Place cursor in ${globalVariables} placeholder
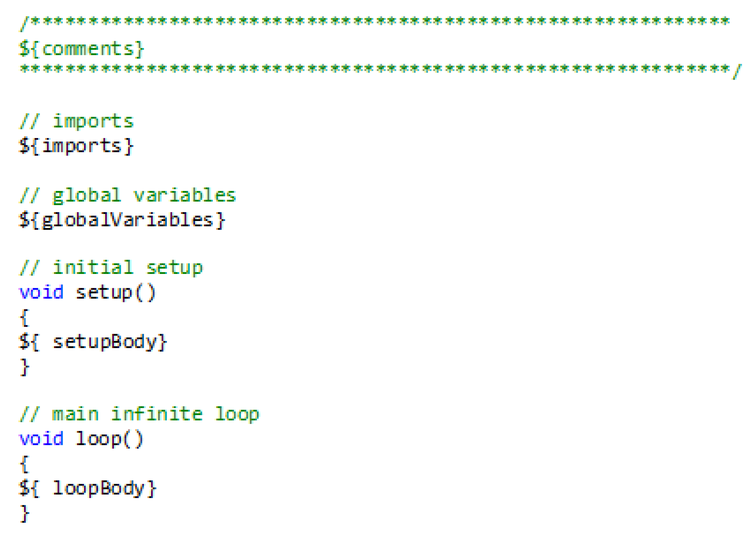 [122, 220]
